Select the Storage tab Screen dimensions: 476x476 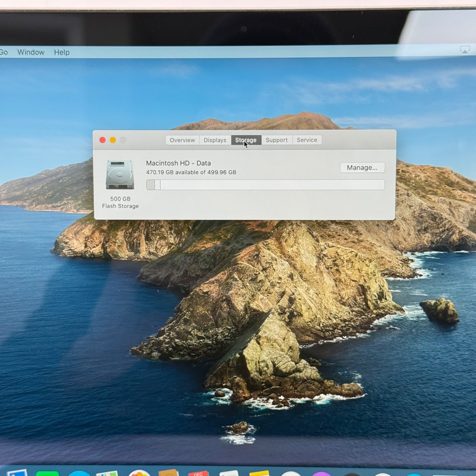click(x=246, y=140)
